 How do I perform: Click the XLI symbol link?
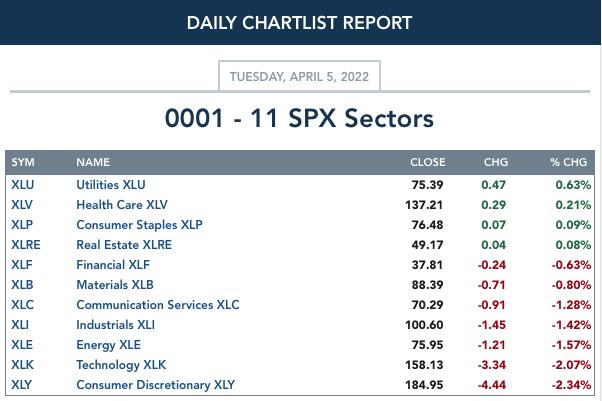20,325
